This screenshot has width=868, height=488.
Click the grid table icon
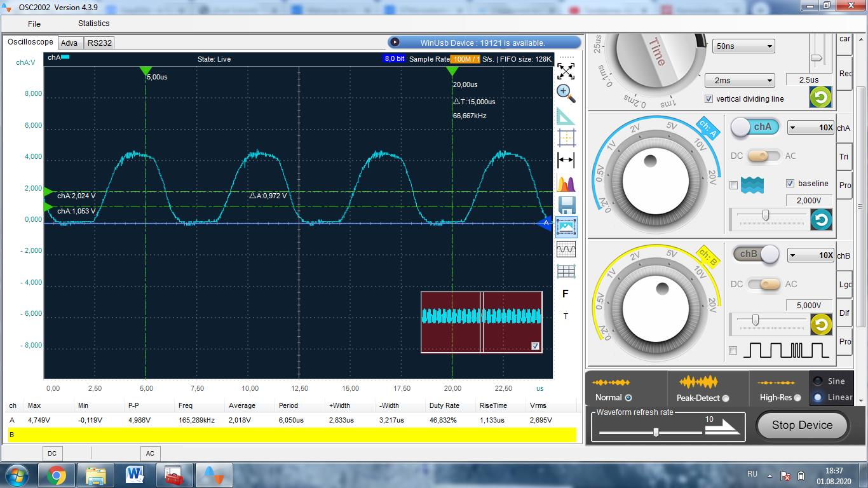(566, 272)
